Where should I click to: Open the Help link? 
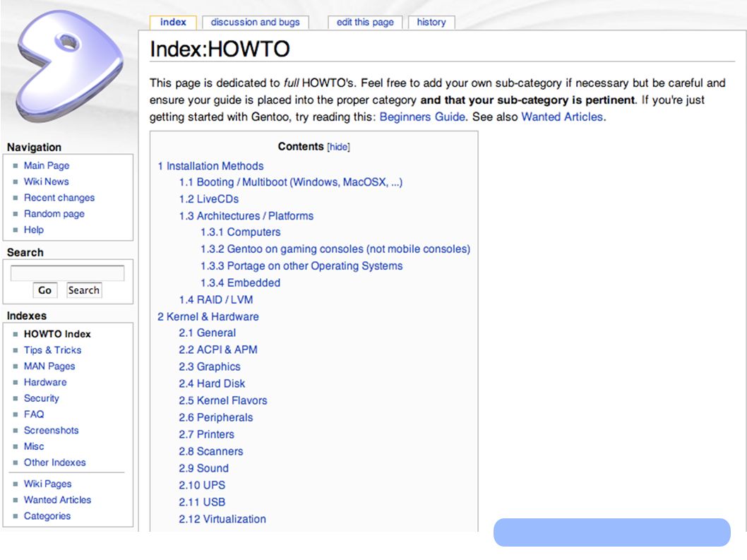point(34,230)
